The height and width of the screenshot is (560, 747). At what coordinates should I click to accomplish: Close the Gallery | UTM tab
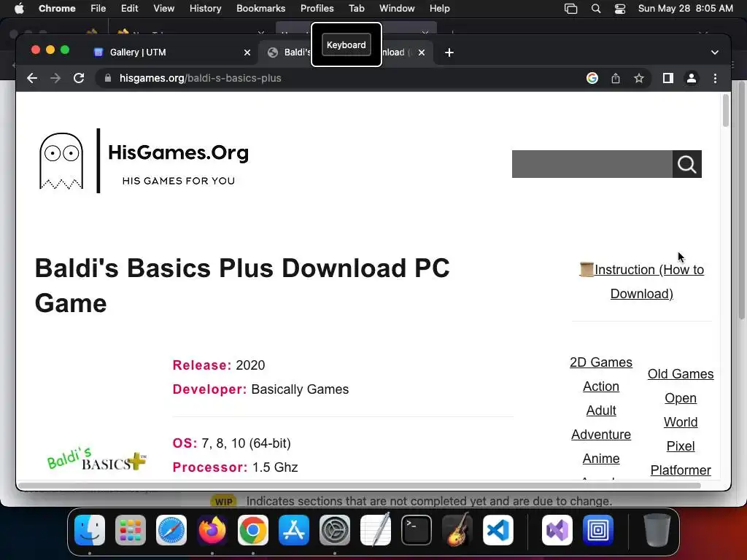tap(247, 52)
